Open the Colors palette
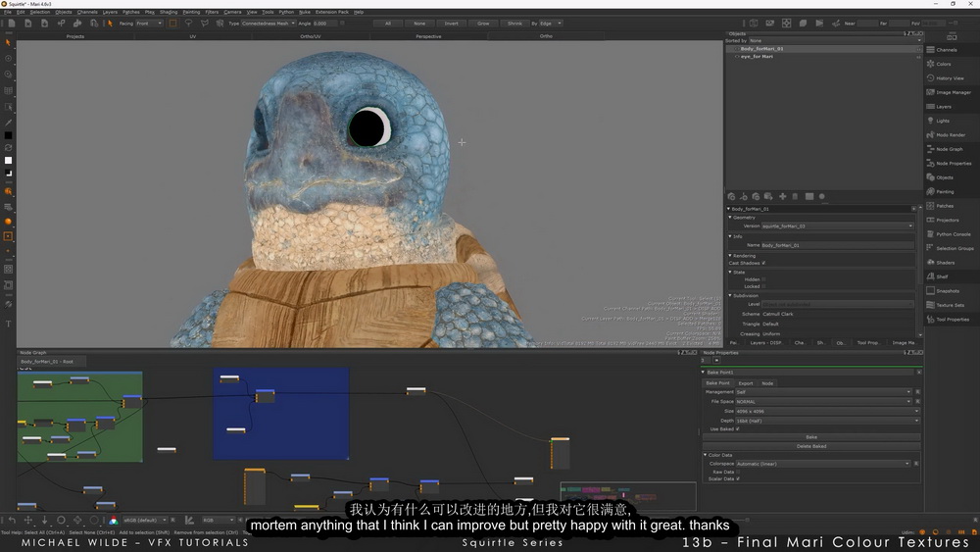 pos(943,64)
